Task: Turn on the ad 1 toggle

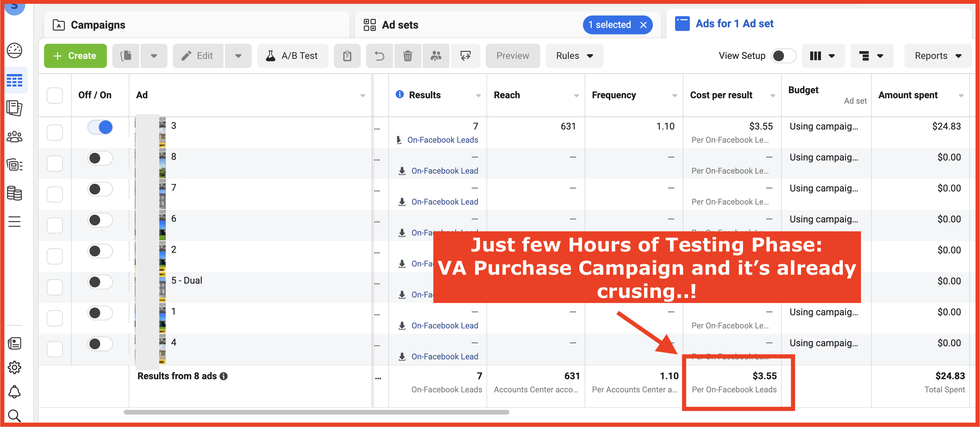Action: pos(100,313)
